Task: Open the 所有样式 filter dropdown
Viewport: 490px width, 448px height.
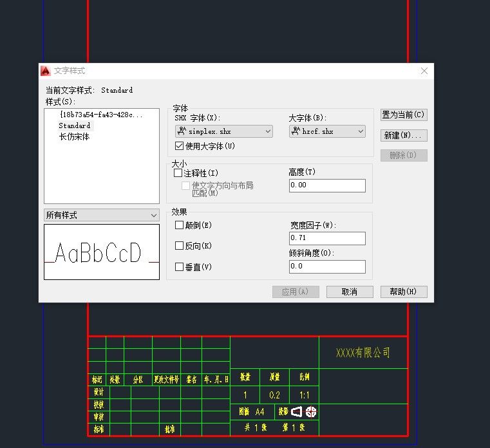Action: pyautogui.click(x=101, y=215)
